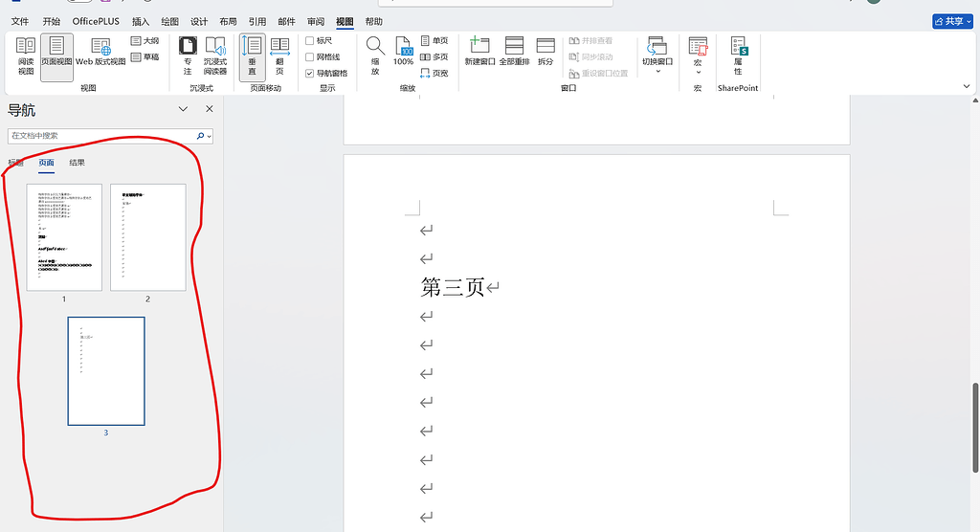Image resolution: width=980 pixels, height=532 pixels.
Task: Switch to Outline view (大纲)
Action: 145,40
